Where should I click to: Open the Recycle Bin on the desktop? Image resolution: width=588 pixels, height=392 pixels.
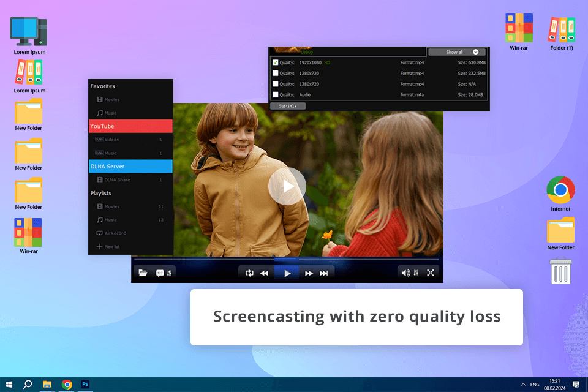pos(560,271)
